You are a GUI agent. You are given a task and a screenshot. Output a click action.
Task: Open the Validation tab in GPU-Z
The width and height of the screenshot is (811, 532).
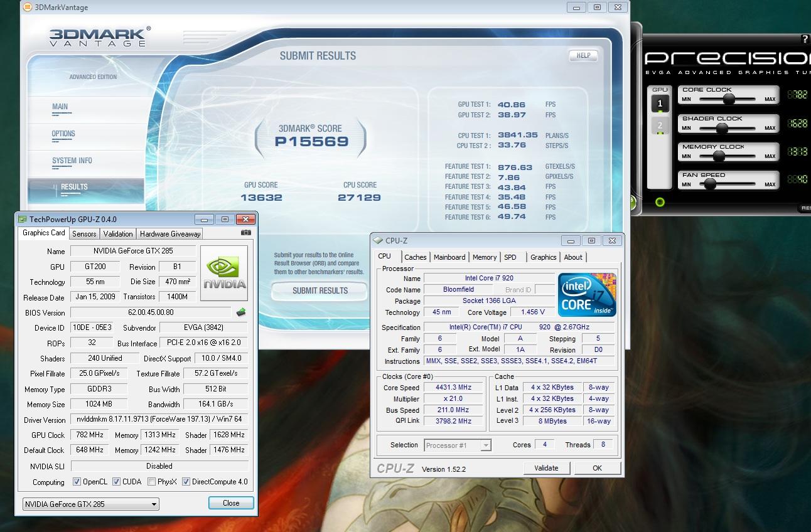tap(118, 233)
